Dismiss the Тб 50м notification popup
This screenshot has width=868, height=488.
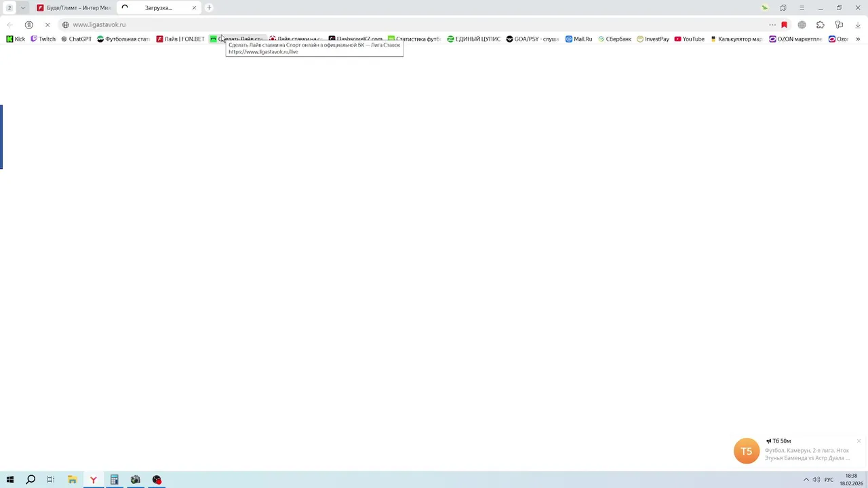click(x=859, y=441)
